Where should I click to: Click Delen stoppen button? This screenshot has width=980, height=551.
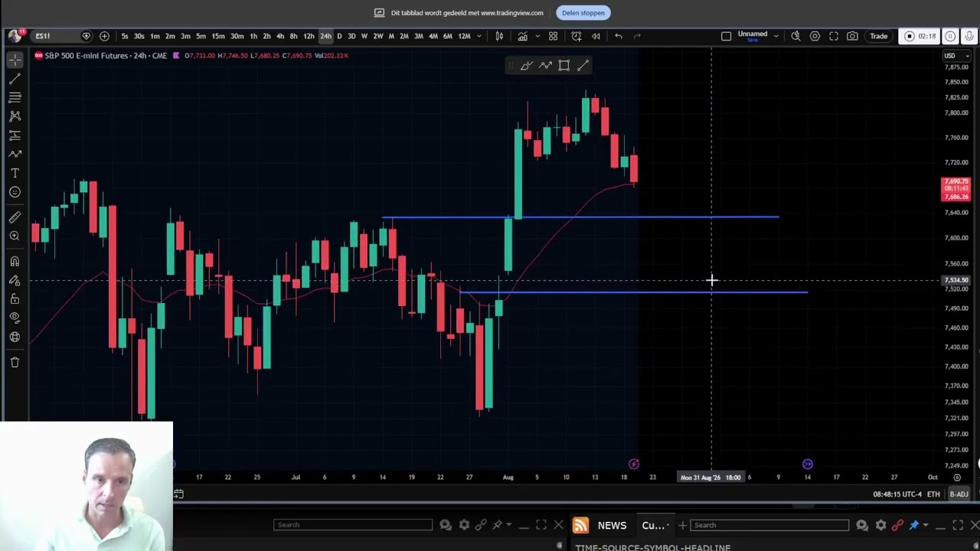[583, 12]
